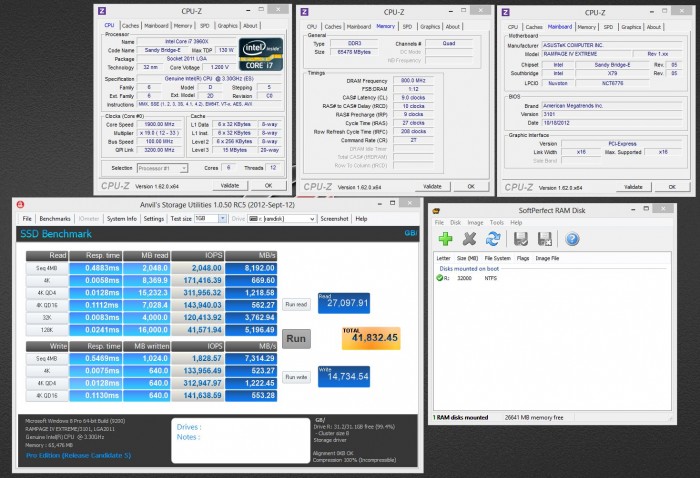Click the purple Z icon of the CPU tab CPU-Z window

[102, 11]
